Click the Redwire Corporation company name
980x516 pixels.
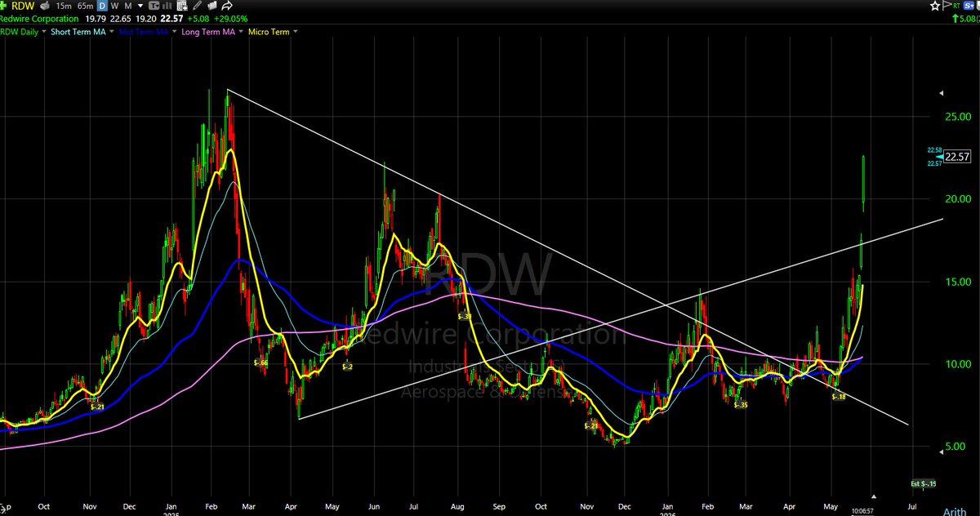pos(39,19)
